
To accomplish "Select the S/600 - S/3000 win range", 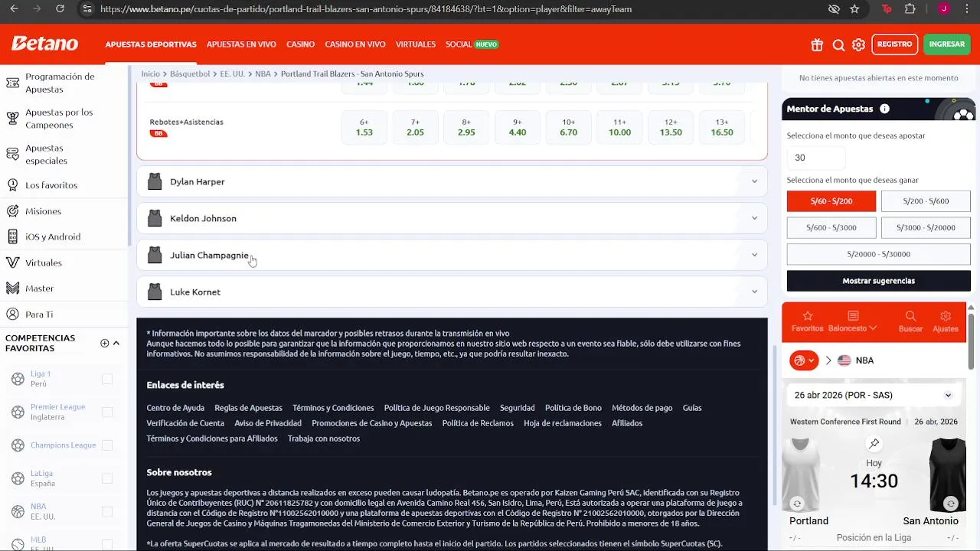I will click(x=831, y=227).
